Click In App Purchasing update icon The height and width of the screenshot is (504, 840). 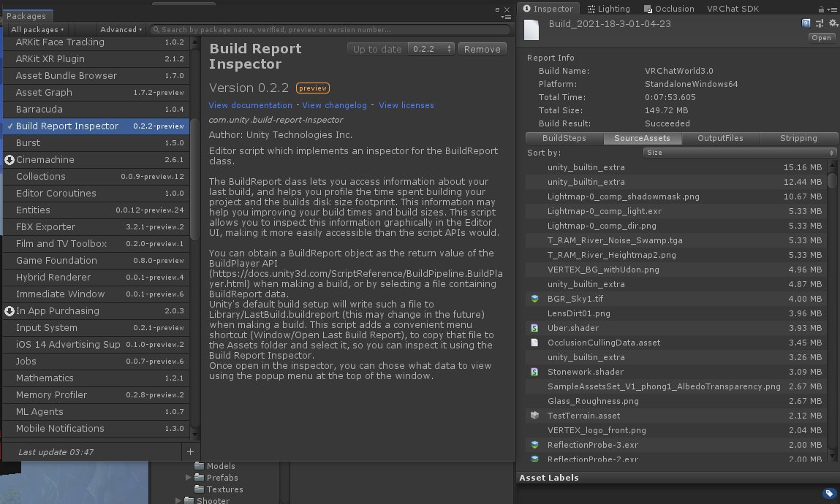pos(9,311)
